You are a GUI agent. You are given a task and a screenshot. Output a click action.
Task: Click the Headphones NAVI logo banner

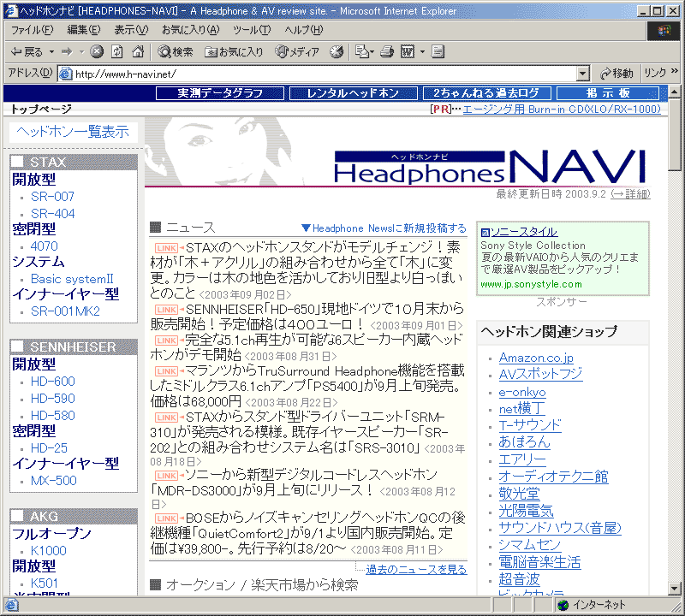point(490,166)
